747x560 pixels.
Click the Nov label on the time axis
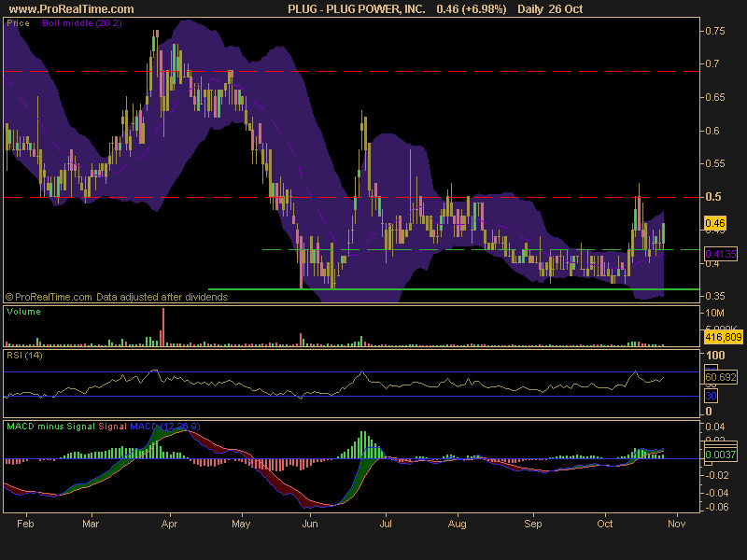(x=676, y=524)
